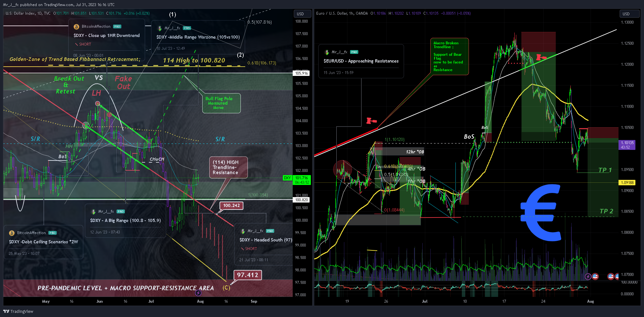Image resolution: width=644 pixels, height=317 pixels.
Task: Click the 100.820 price label on DXY axis
Action: pos(301,200)
